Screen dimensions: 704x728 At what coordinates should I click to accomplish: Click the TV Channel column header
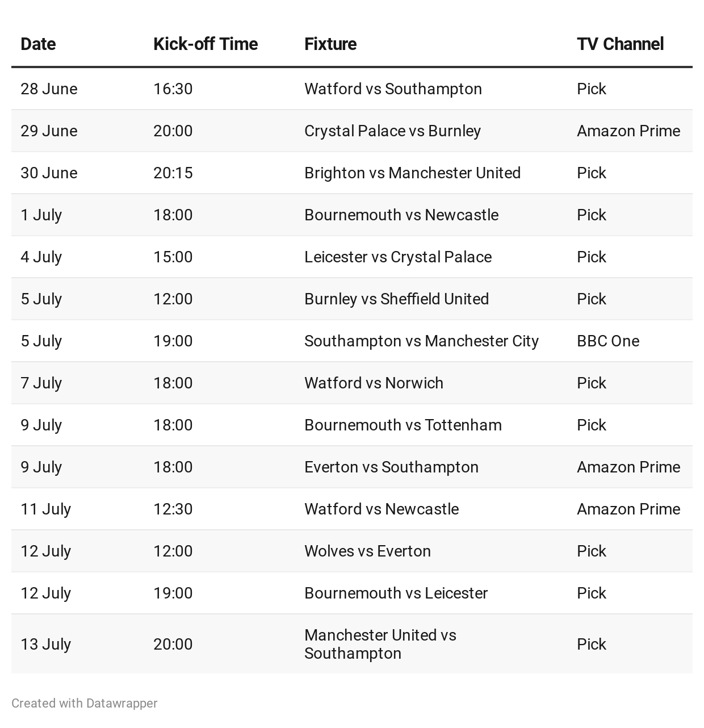(x=620, y=44)
